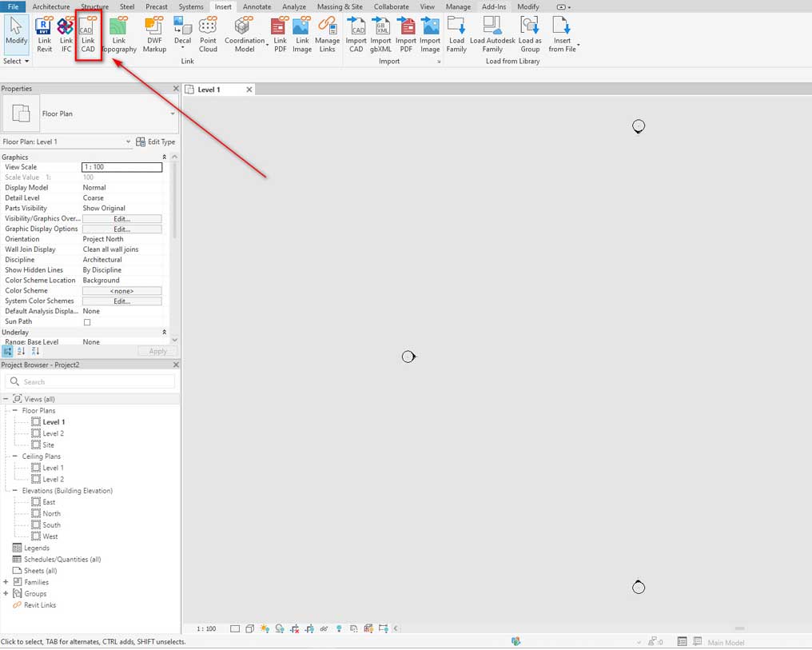The height and width of the screenshot is (650, 812).
Task: Toggle detail level in view control bar
Action: coord(235,628)
